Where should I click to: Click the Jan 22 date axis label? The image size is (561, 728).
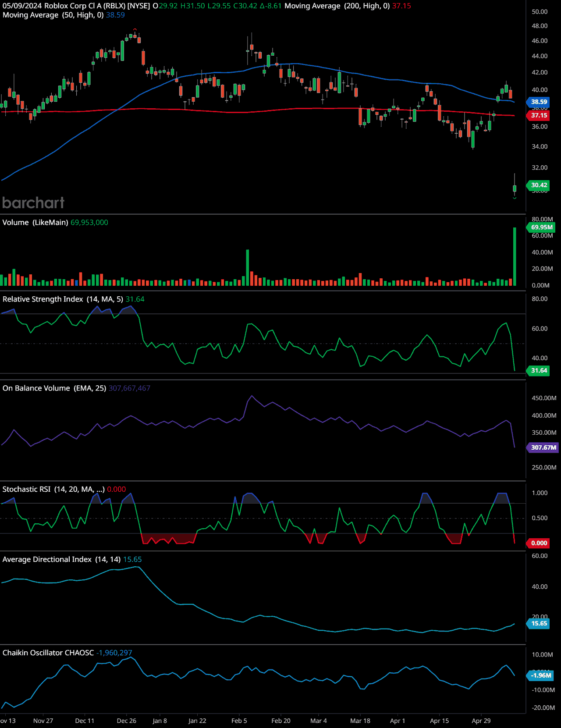click(197, 721)
